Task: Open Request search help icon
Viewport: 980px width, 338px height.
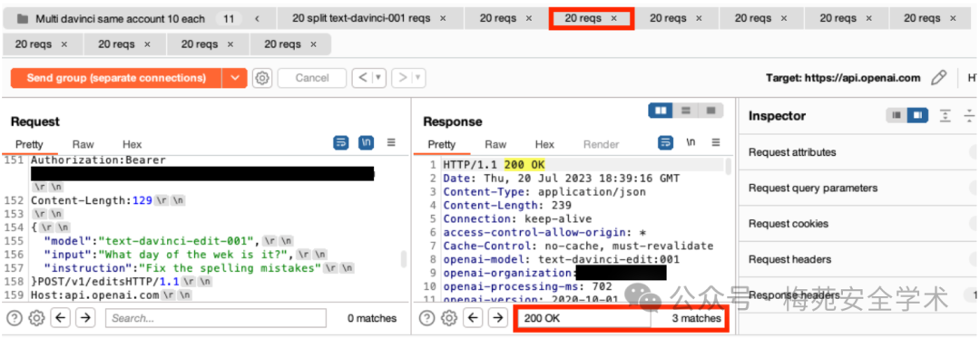Action: point(15,318)
